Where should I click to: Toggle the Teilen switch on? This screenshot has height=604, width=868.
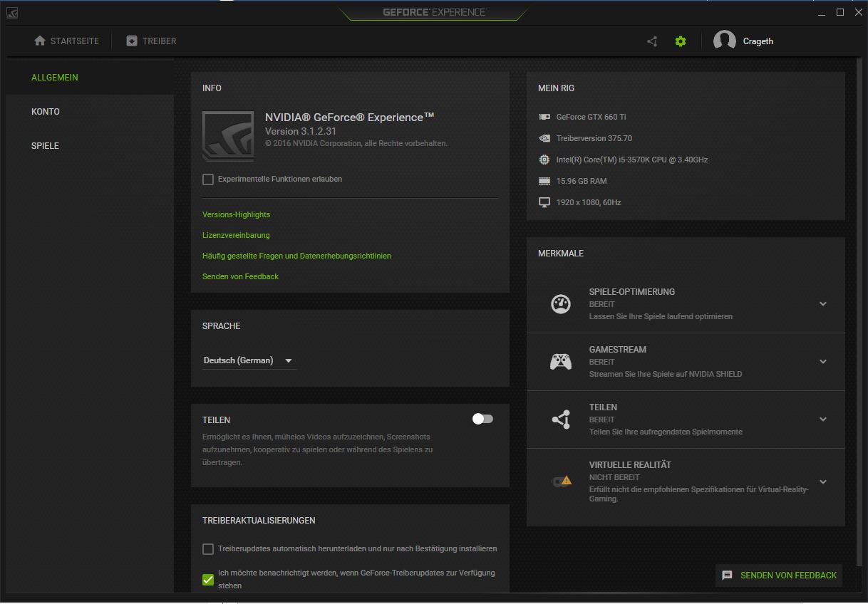tap(482, 419)
